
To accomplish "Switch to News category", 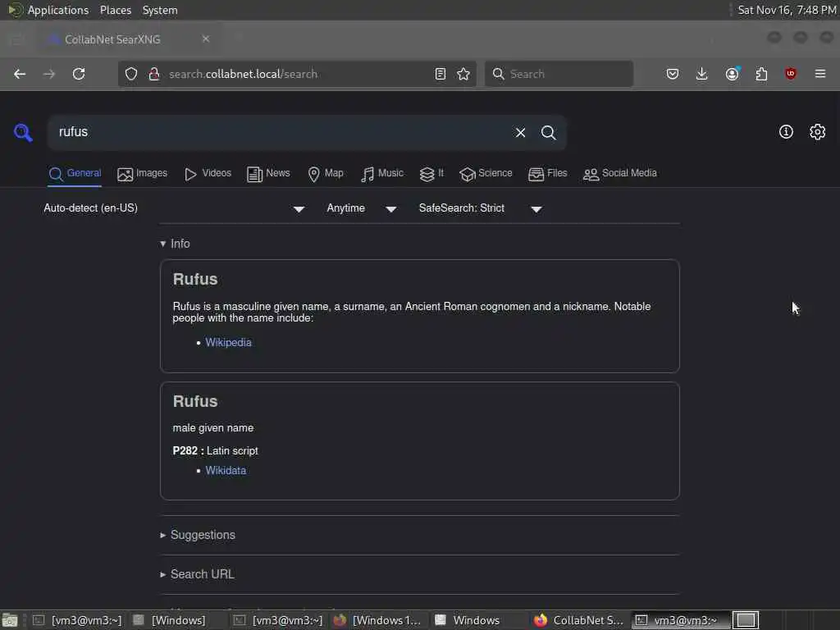I will coord(268,174).
